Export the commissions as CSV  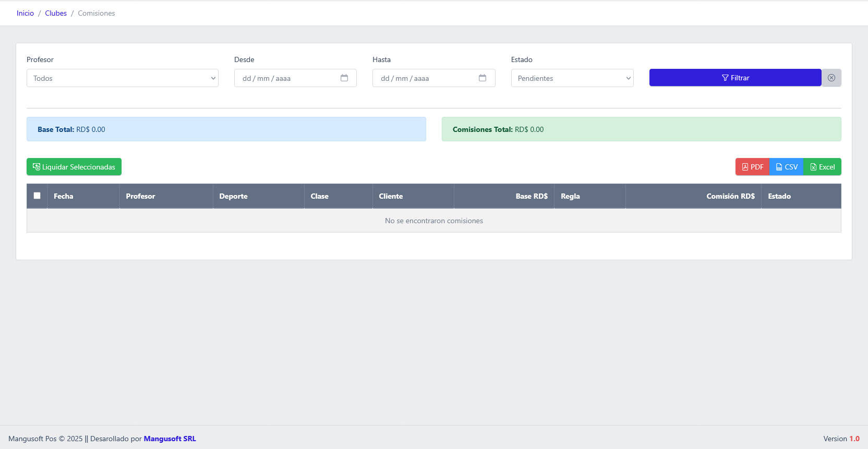(787, 167)
